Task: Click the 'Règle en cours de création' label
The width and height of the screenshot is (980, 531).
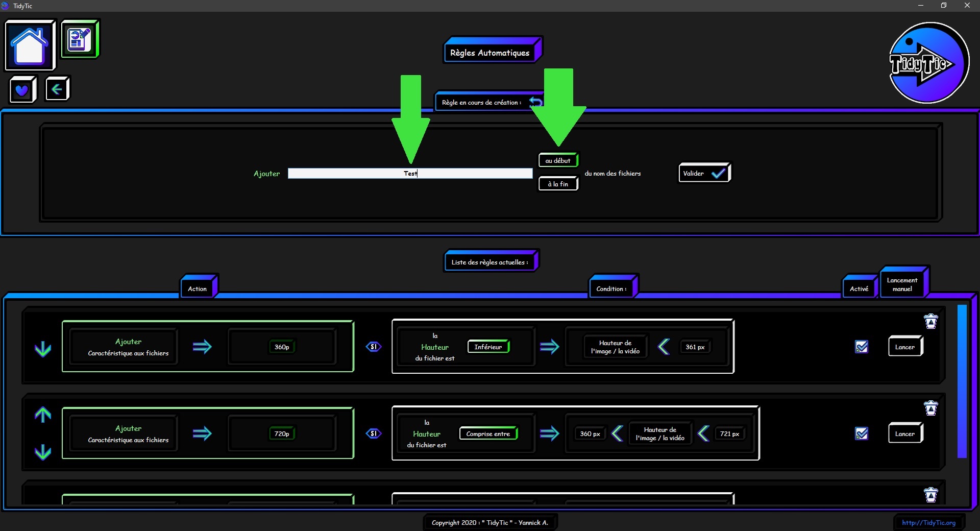Action: pyautogui.click(x=481, y=102)
